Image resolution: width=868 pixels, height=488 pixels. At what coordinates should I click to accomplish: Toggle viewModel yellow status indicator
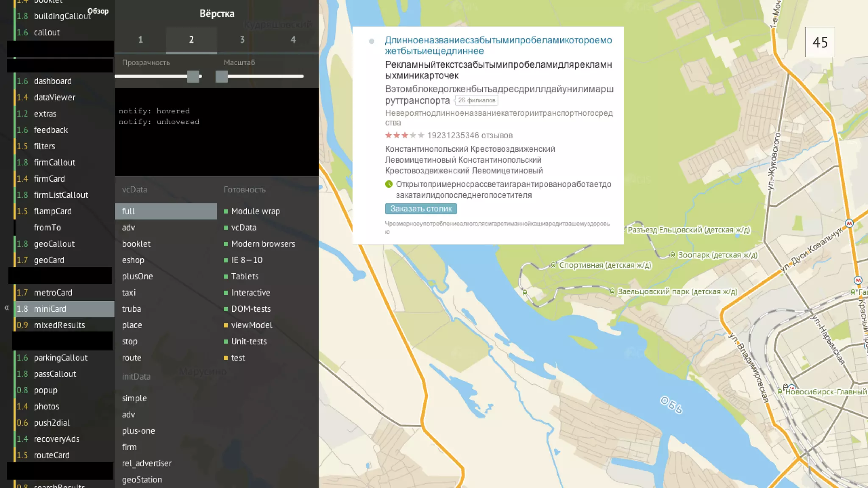(226, 325)
